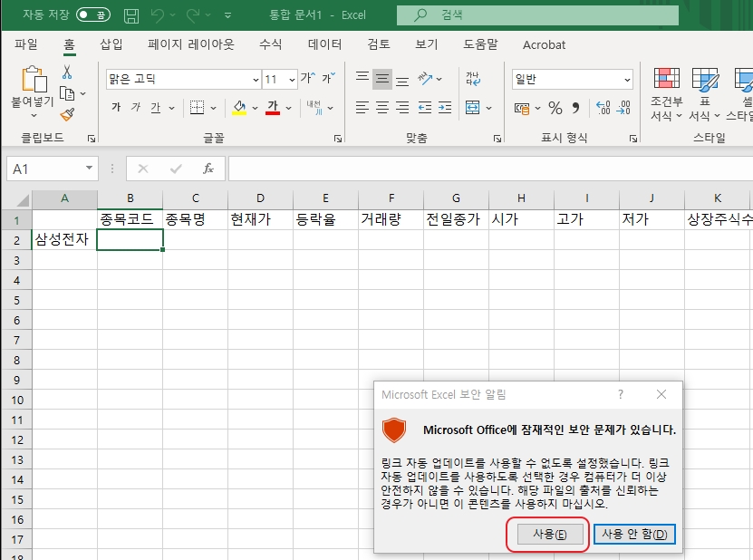Image resolution: width=753 pixels, height=560 pixels.
Task: Apply the red Font Color swatch
Action: [273, 108]
